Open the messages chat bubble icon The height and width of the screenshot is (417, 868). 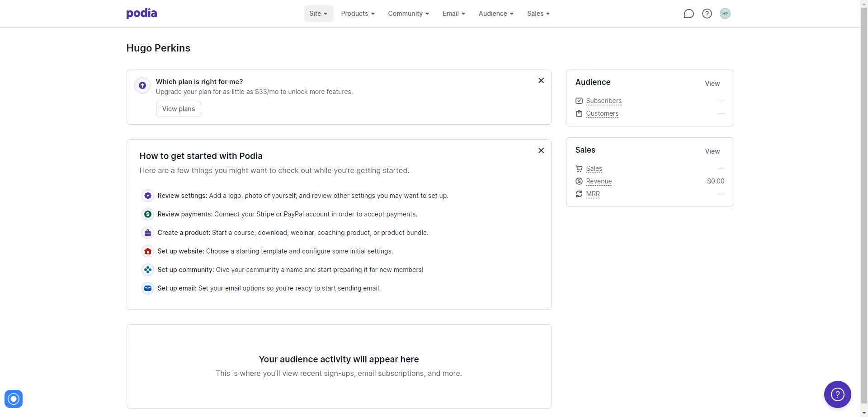click(689, 14)
